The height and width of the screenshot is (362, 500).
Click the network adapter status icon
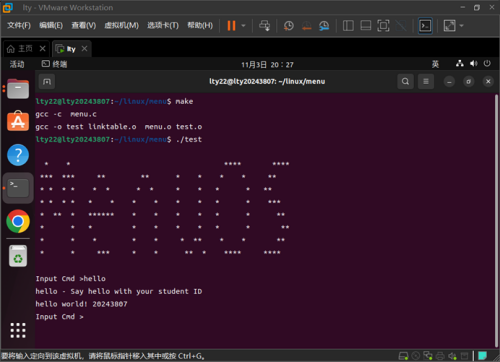428,356
